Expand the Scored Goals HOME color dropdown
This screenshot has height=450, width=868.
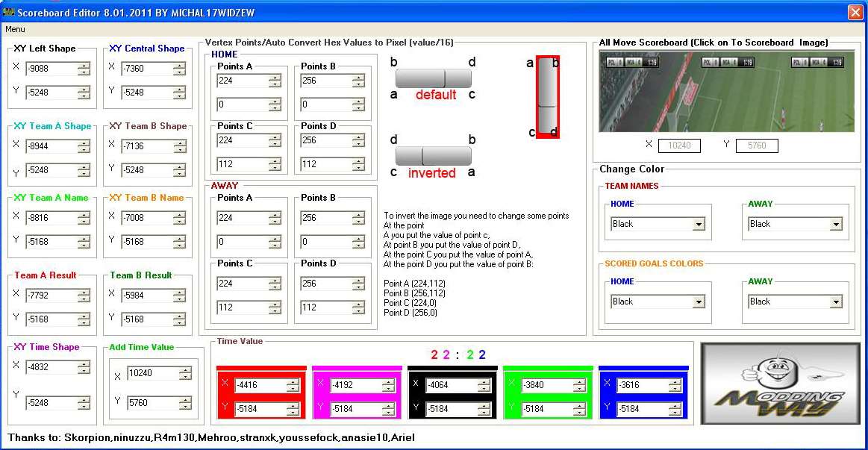click(x=699, y=301)
